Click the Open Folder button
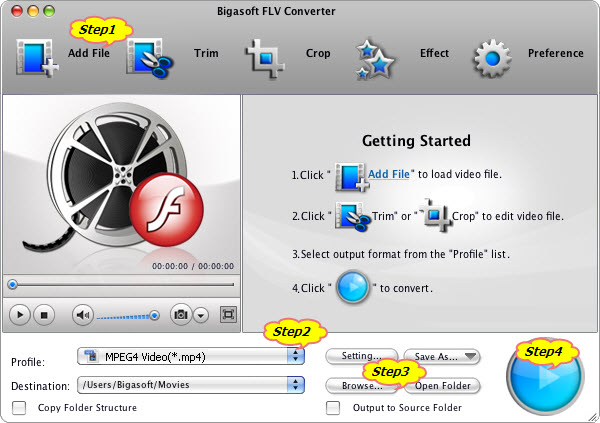Screen dimensions: 600x423 [x=442, y=385]
